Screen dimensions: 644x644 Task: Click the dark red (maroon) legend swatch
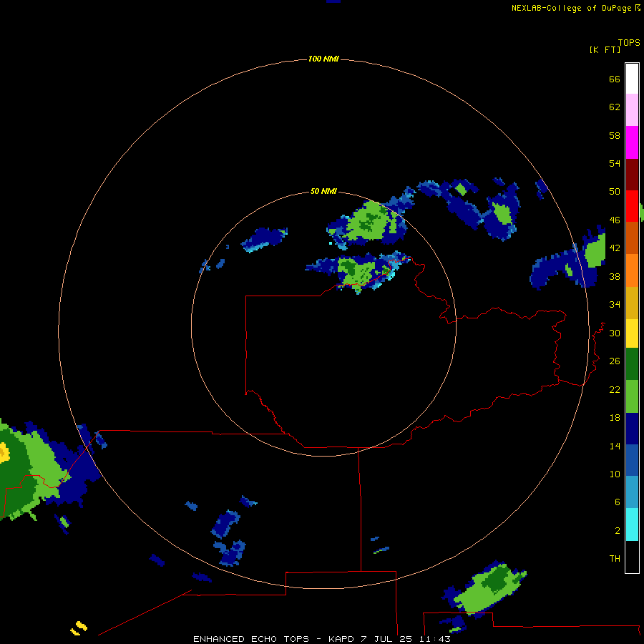click(632, 174)
